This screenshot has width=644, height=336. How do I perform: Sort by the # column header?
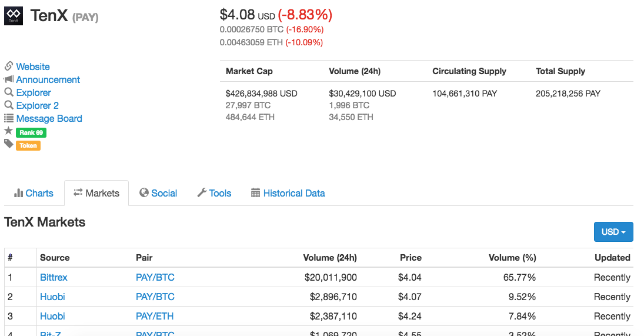pyautogui.click(x=10, y=258)
